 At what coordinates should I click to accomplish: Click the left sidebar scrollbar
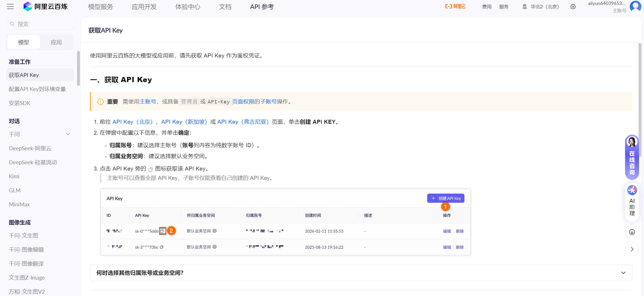point(78,69)
